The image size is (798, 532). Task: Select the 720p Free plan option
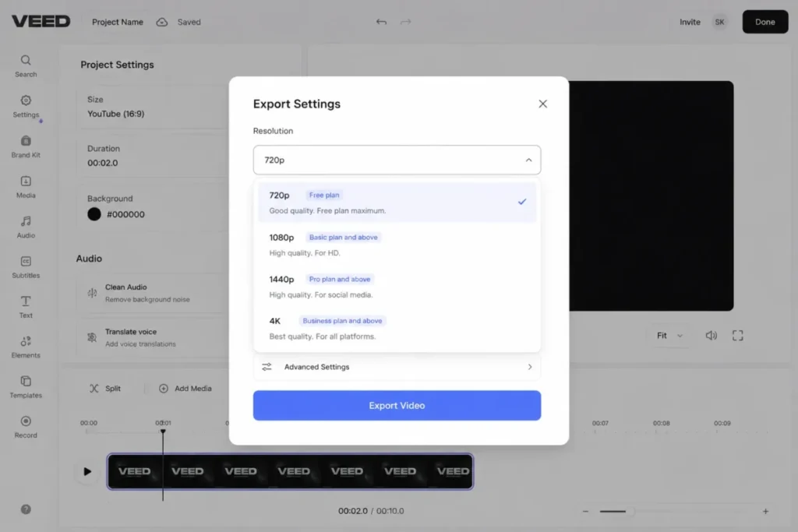coord(397,202)
